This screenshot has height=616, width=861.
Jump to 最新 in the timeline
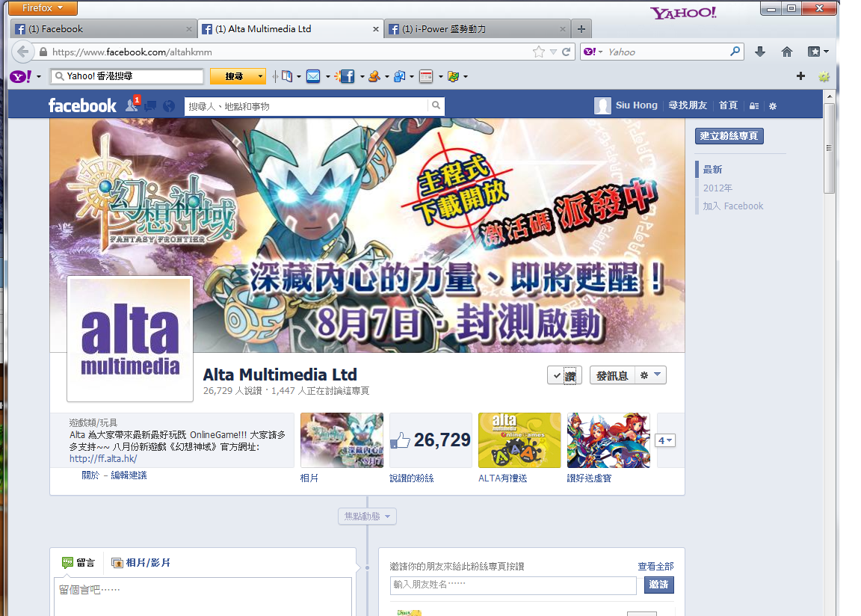coord(713,170)
